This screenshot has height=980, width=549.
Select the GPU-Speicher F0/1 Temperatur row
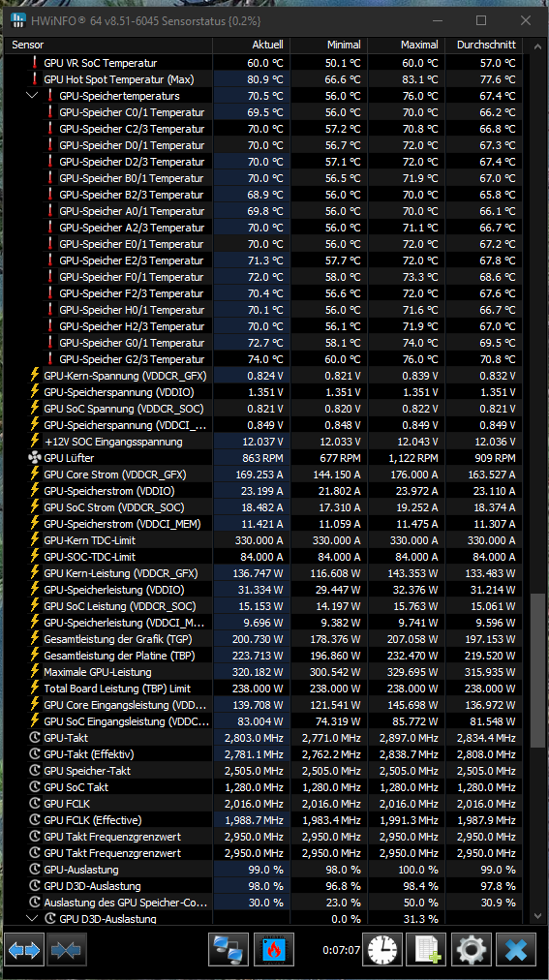263,277
